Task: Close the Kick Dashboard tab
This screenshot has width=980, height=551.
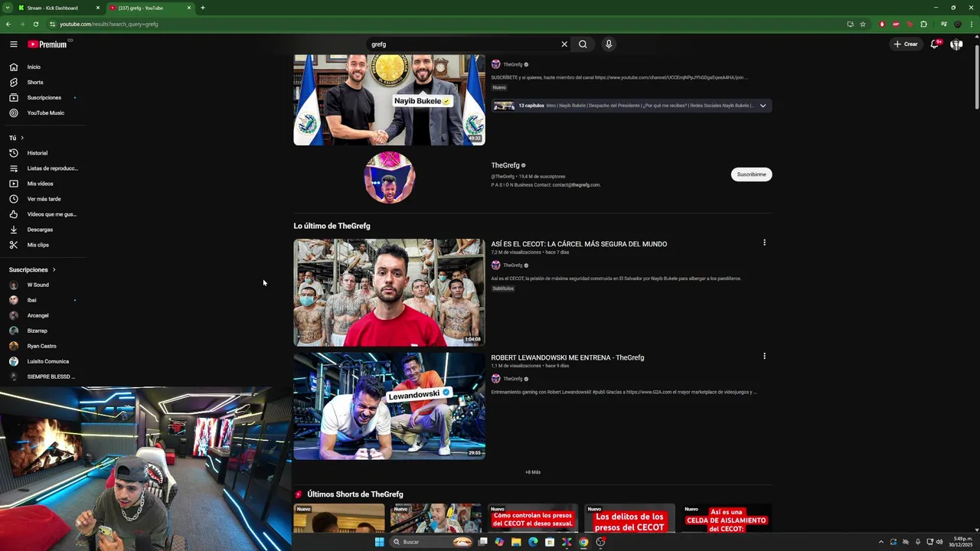Action: [x=97, y=8]
